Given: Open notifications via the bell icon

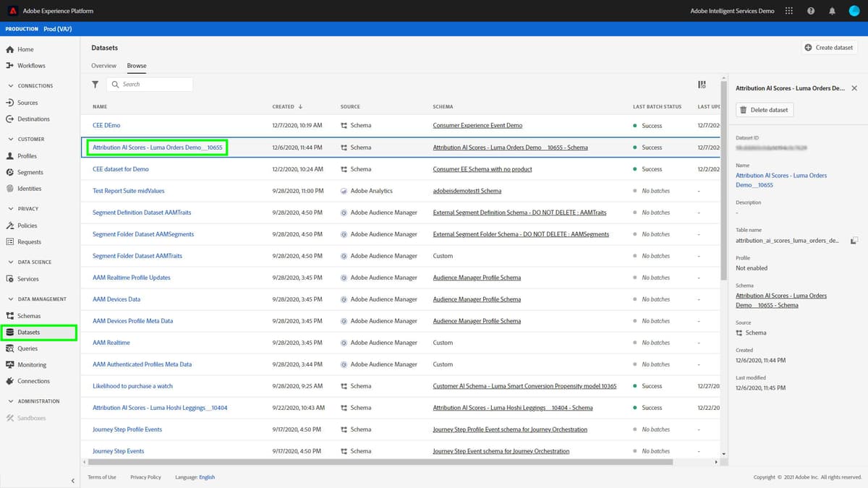Looking at the screenshot, I should pos(832,10).
